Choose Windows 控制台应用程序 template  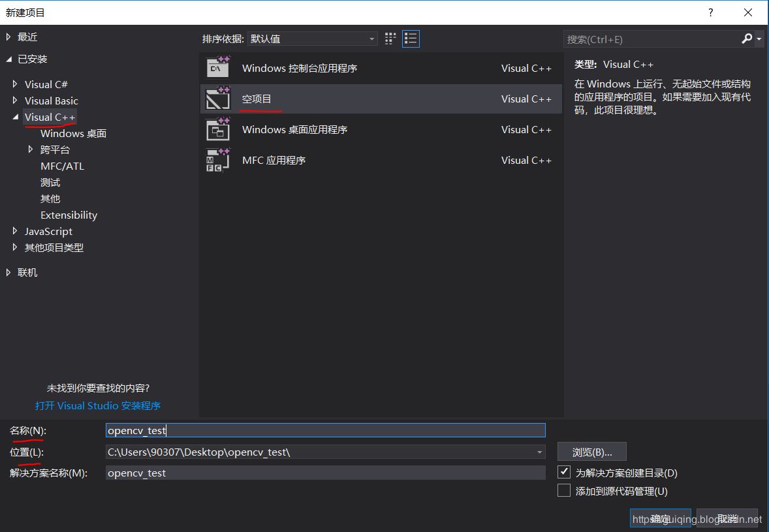381,68
